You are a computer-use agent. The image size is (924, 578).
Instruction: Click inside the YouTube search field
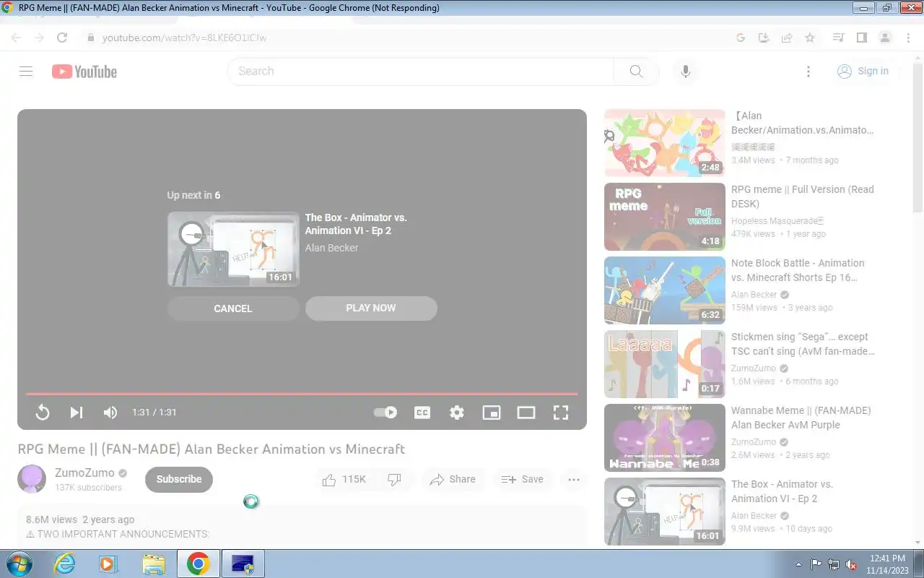[420, 72]
